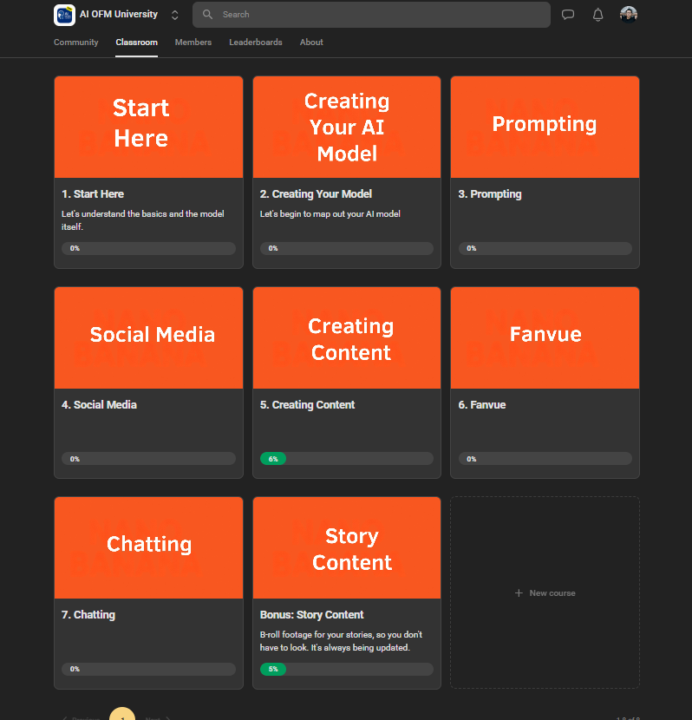Image resolution: width=692 pixels, height=720 pixels.
Task: Open the Fanvue course thumbnail
Action: (x=545, y=338)
